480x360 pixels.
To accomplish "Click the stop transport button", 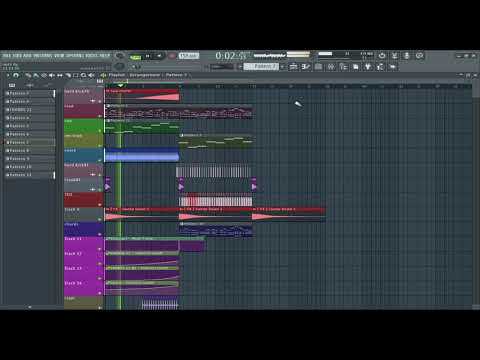I will (159, 56).
